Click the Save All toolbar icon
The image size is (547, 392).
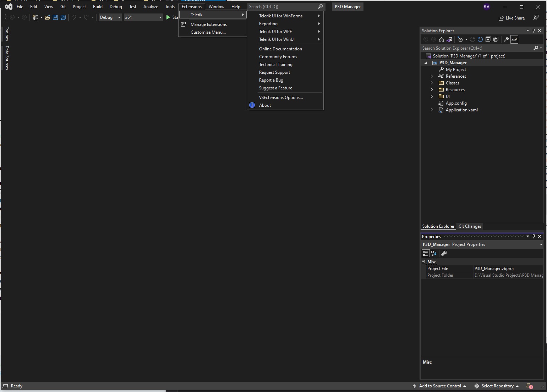coord(63,17)
